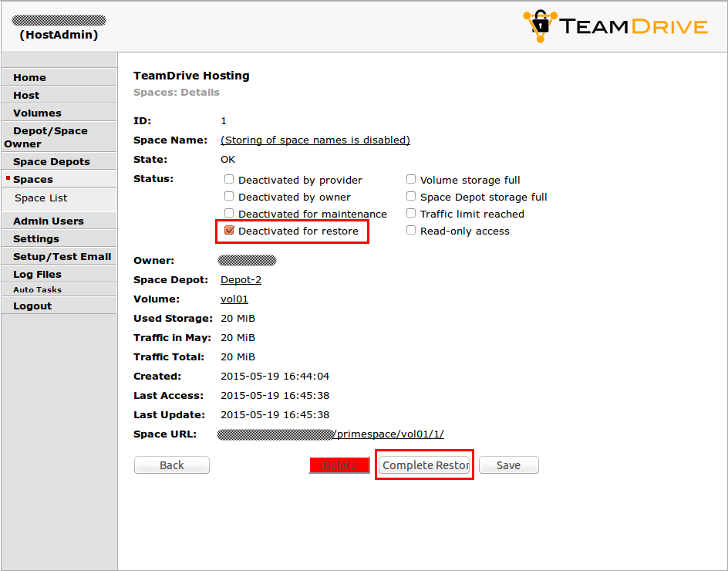Uncheck Deactivated for restore checkbox

tap(229, 231)
